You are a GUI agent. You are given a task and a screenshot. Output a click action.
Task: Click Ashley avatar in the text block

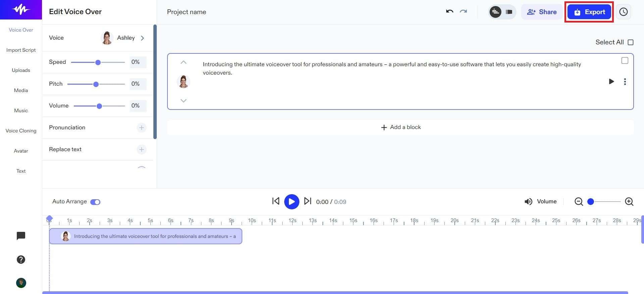click(x=183, y=81)
